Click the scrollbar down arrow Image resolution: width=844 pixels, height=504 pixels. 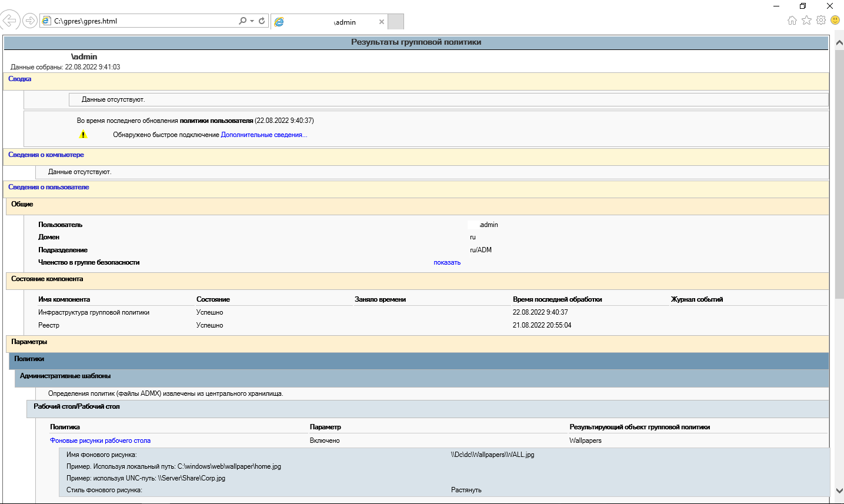point(839,490)
